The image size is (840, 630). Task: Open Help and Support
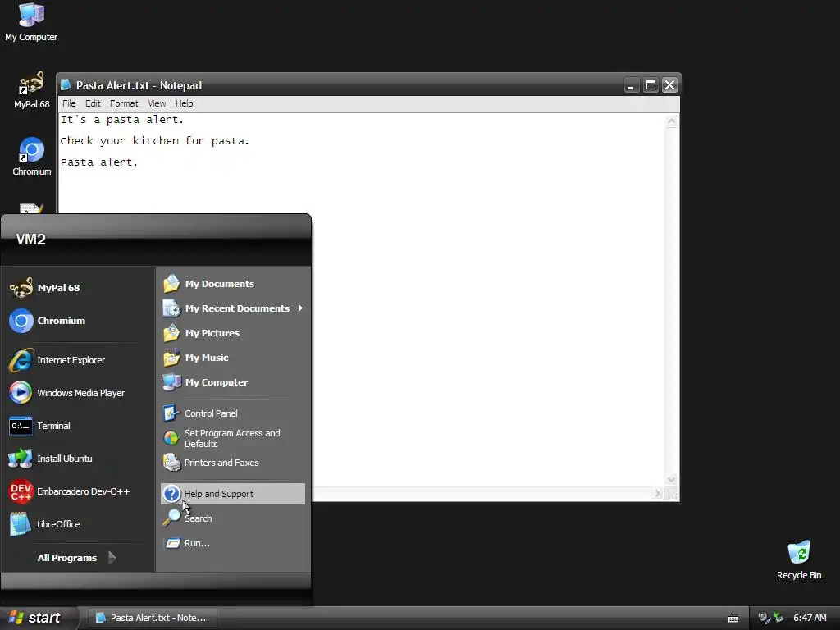pyautogui.click(x=233, y=494)
